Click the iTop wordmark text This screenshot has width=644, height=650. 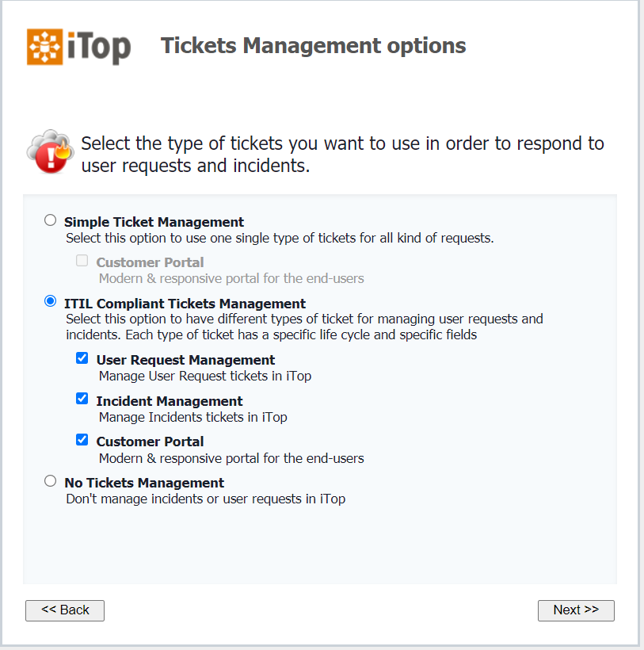tap(99, 48)
